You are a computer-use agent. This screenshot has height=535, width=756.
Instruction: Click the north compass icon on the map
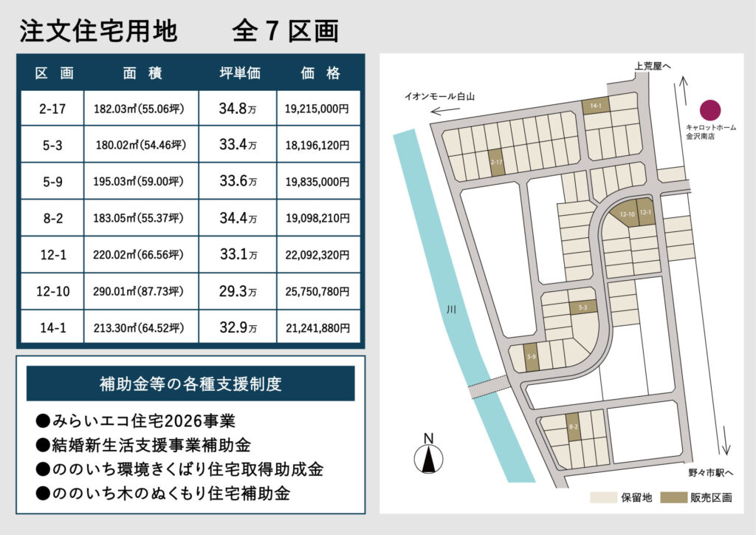(x=427, y=454)
